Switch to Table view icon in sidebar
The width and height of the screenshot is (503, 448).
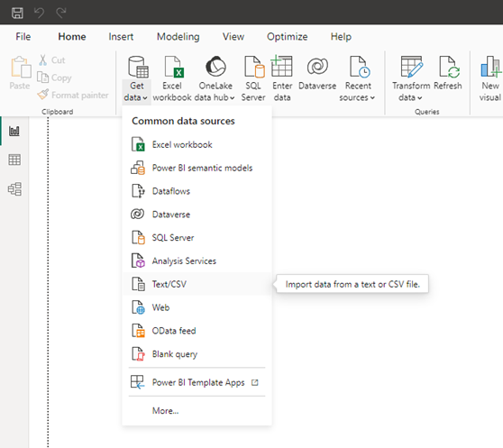[x=14, y=160]
